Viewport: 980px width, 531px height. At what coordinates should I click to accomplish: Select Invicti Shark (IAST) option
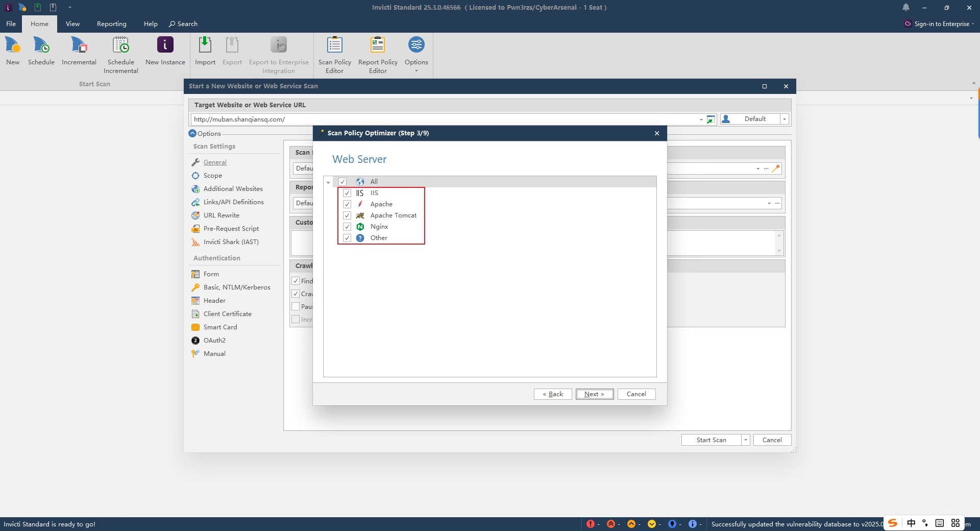231,242
